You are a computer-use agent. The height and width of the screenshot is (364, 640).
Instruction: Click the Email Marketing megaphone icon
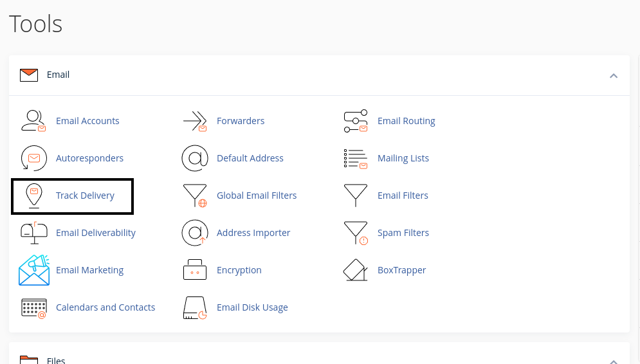tap(33, 270)
